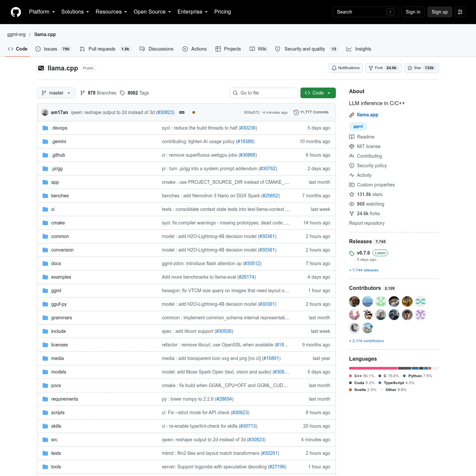Open the Platform navigation dropdown
Screen dimensions: 476x476
[42, 12]
